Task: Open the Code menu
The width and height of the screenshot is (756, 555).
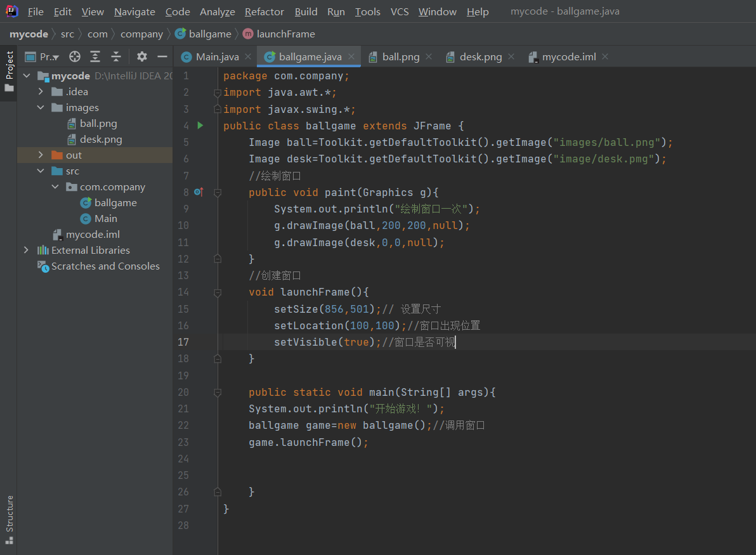Action: point(178,11)
